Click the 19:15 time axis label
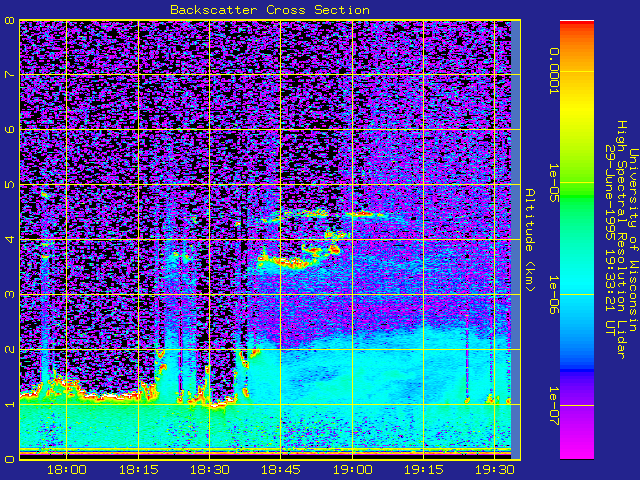The width and height of the screenshot is (640, 480). click(424, 470)
